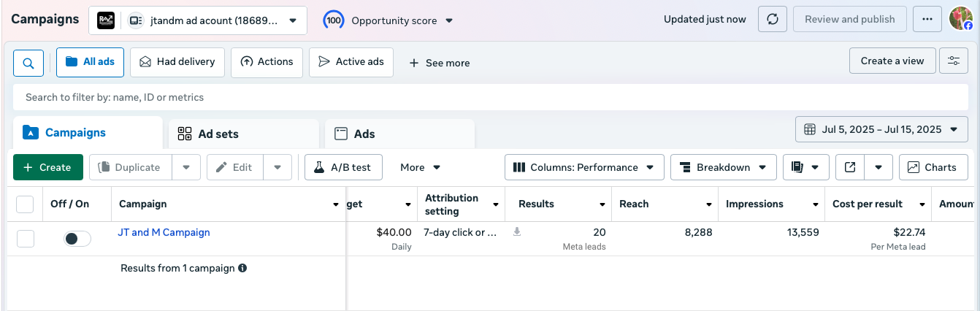Screen dimensions: 980x311
Task: Click the Review and publish button
Action: [x=850, y=20]
